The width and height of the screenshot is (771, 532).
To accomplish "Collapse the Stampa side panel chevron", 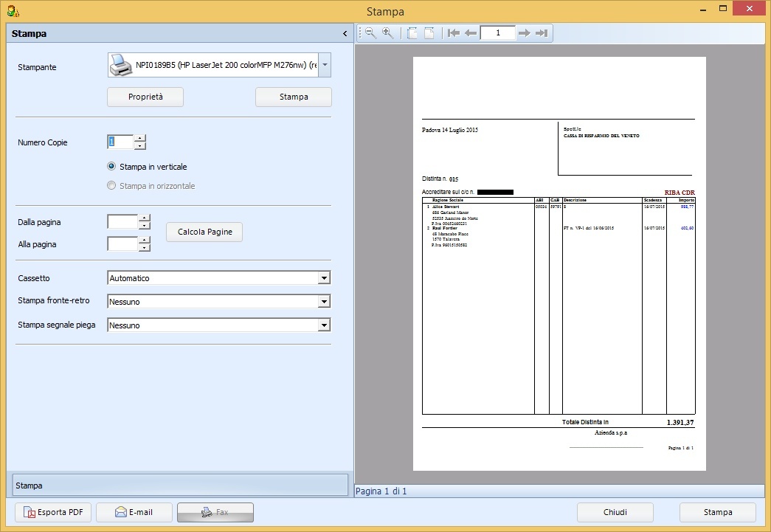I will pyautogui.click(x=345, y=34).
